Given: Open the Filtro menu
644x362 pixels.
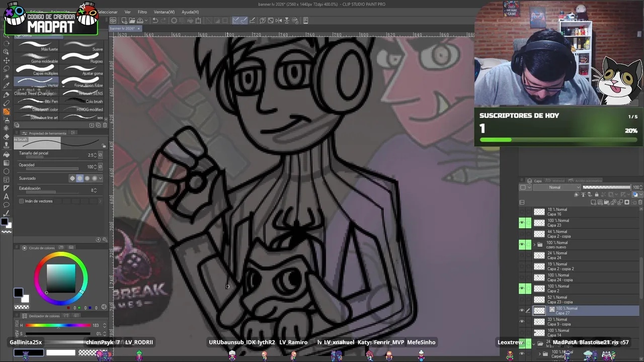Looking at the screenshot, I should coord(142,12).
